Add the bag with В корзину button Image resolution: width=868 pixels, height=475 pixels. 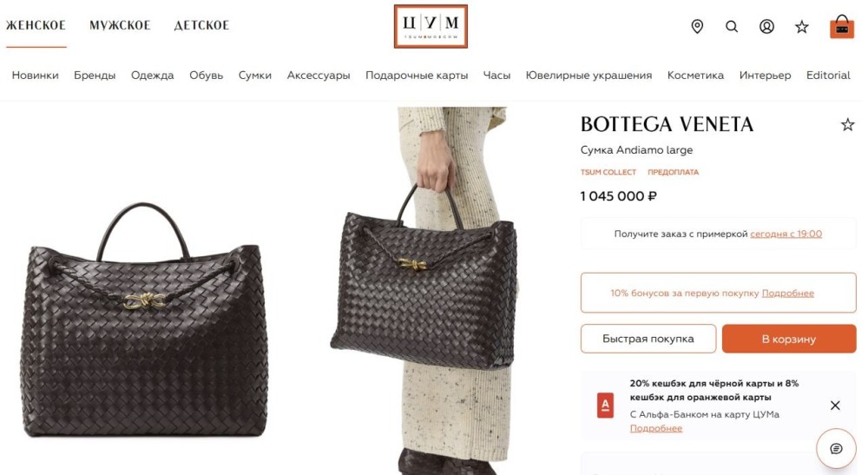pyautogui.click(x=789, y=339)
